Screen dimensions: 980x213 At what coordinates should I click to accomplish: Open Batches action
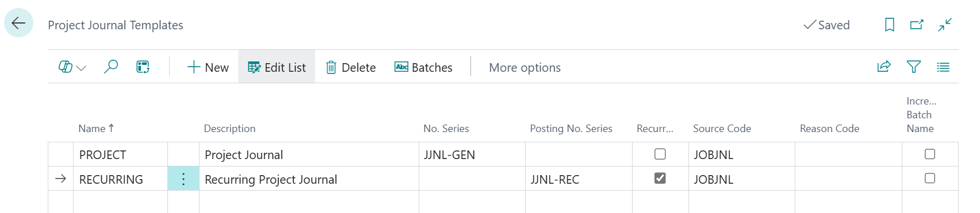[423, 67]
